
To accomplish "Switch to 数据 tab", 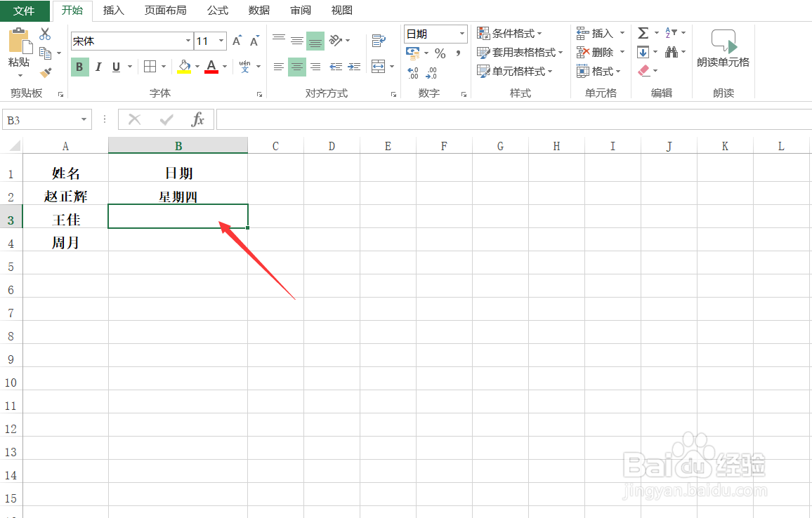I will pos(259,11).
